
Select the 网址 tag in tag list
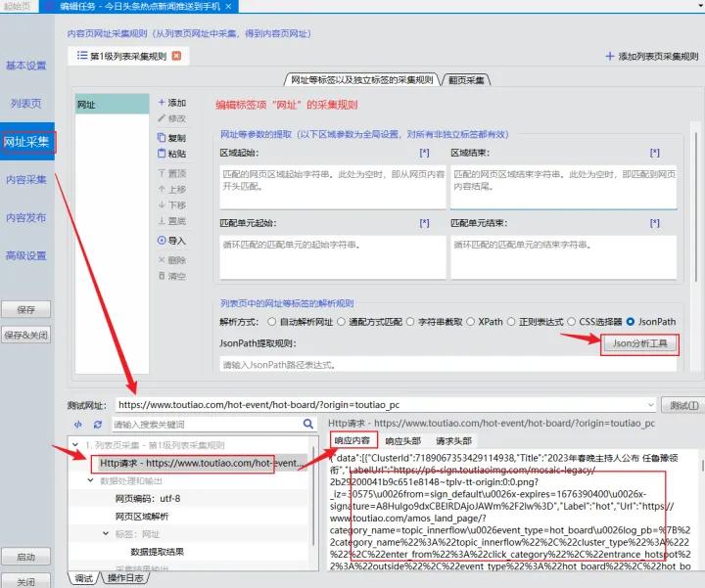(x=112, y=105)
